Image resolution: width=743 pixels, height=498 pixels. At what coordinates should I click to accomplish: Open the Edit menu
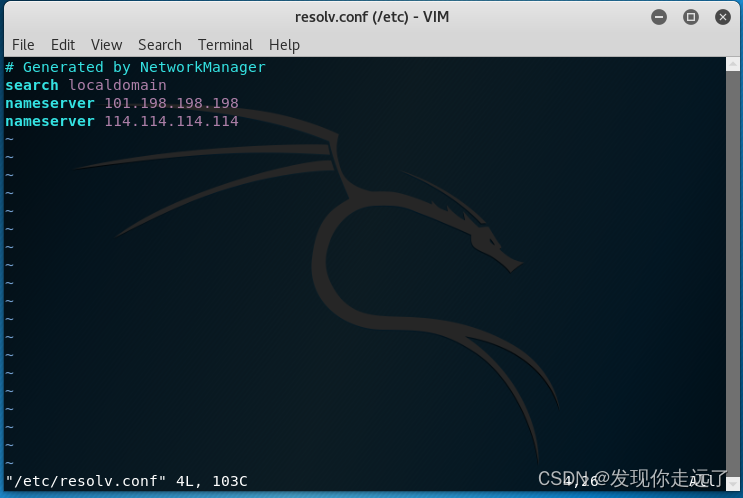(63, 45)
